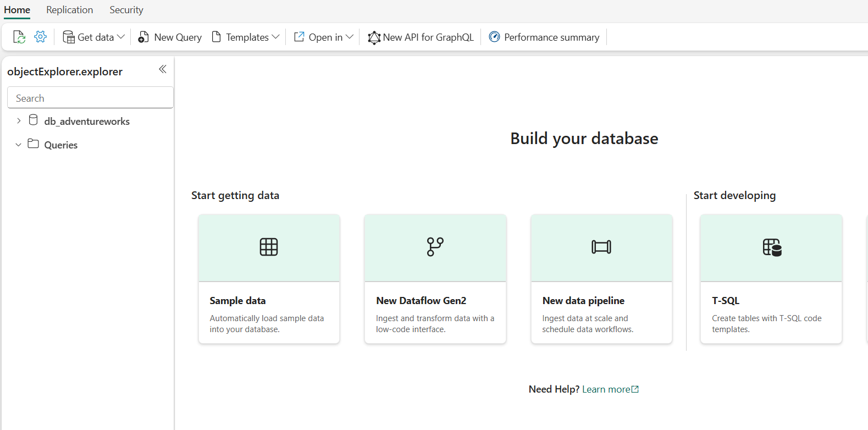The image size is (868, 430).
Task: Click 'Create tables with T-SQL code' description
Action: pos(767,324)
